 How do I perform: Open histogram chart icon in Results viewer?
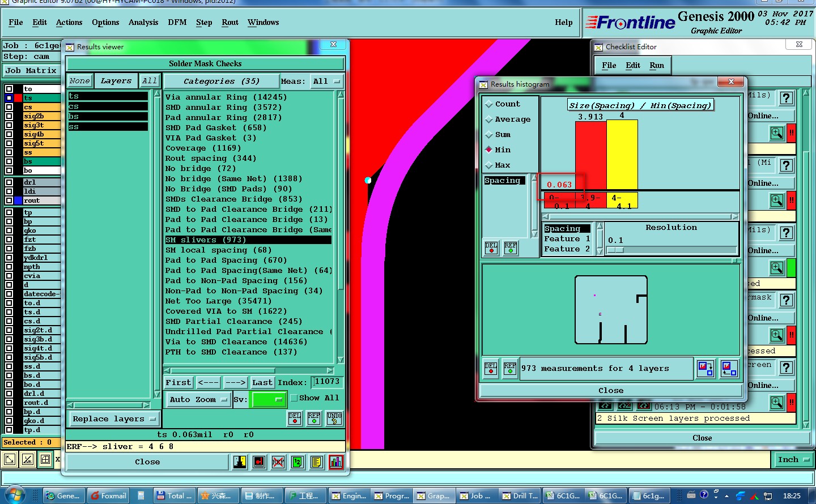336,462
